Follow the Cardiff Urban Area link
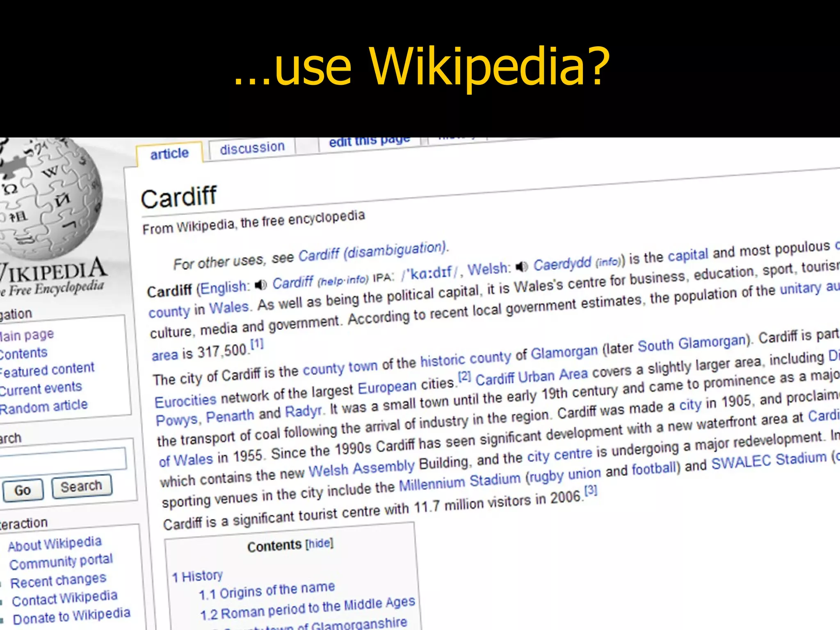The width and height of the screenshot is (840, 630). (x=532, y=377)
